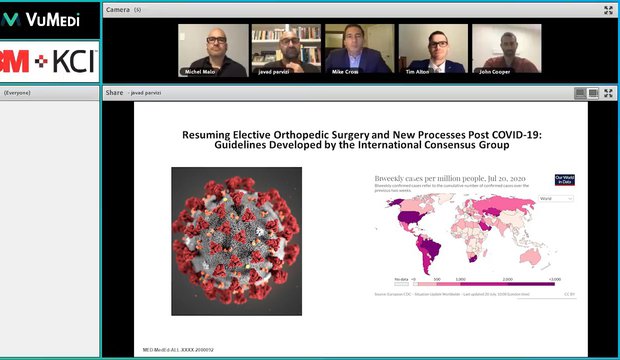Click the CC BY license link

coord(569,294)
